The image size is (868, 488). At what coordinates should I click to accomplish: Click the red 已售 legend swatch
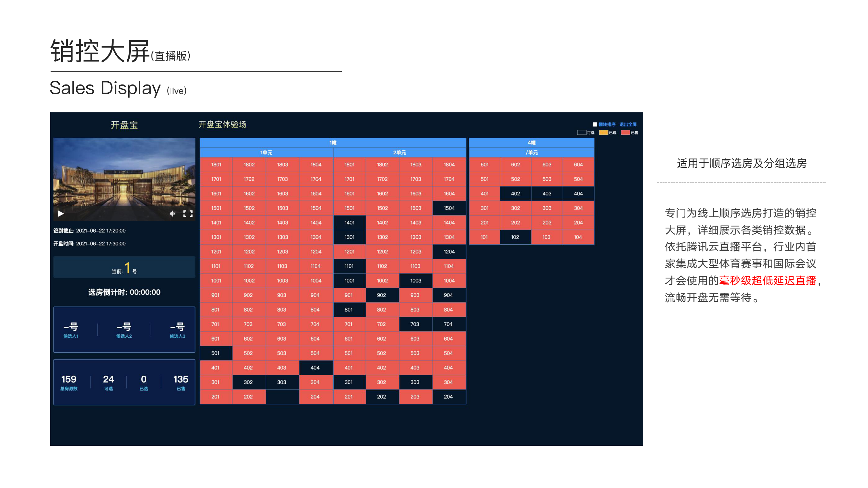(x=625, y=132)
